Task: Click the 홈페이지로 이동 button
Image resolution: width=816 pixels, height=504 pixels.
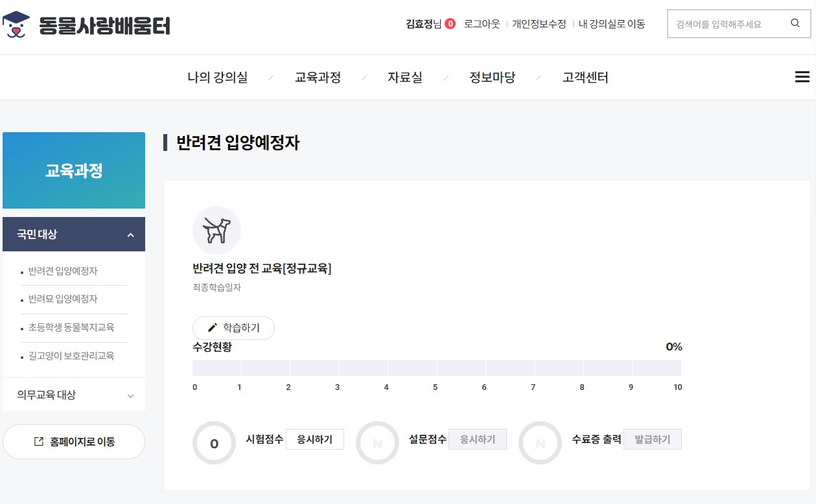Action: click(x=74, y=442)
